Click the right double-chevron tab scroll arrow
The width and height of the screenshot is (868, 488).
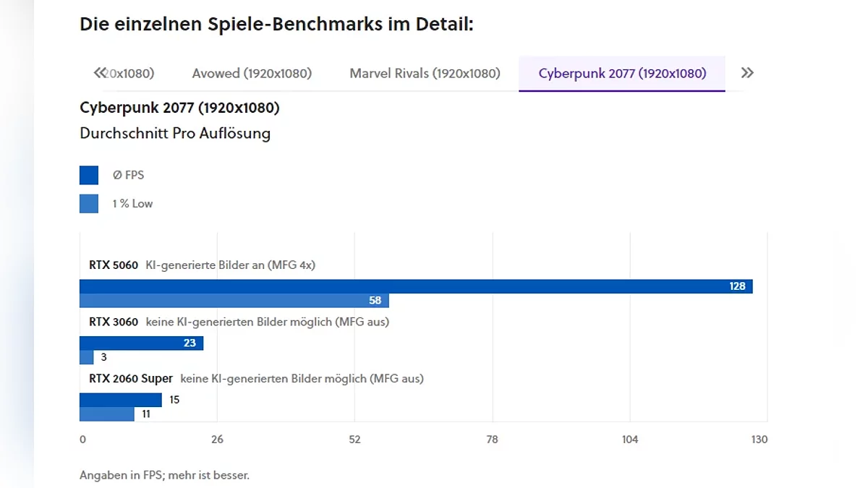point(747,73)
